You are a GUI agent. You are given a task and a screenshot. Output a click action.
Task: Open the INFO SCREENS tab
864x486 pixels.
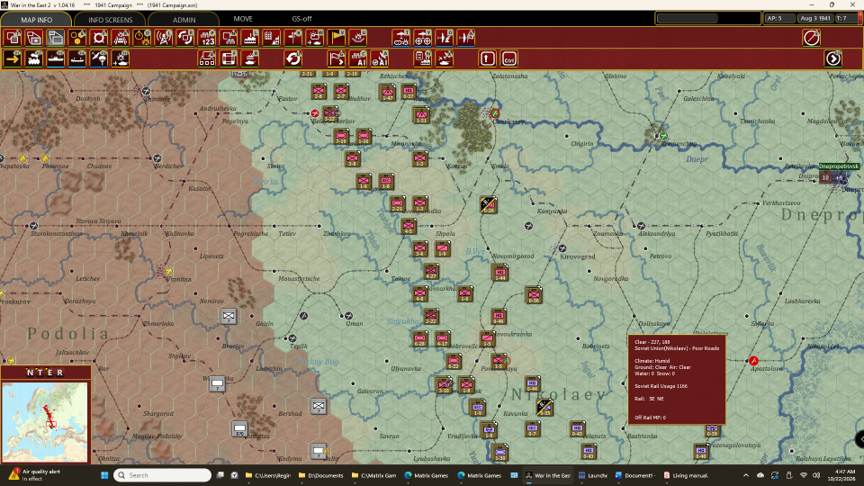tap(110, 19)
